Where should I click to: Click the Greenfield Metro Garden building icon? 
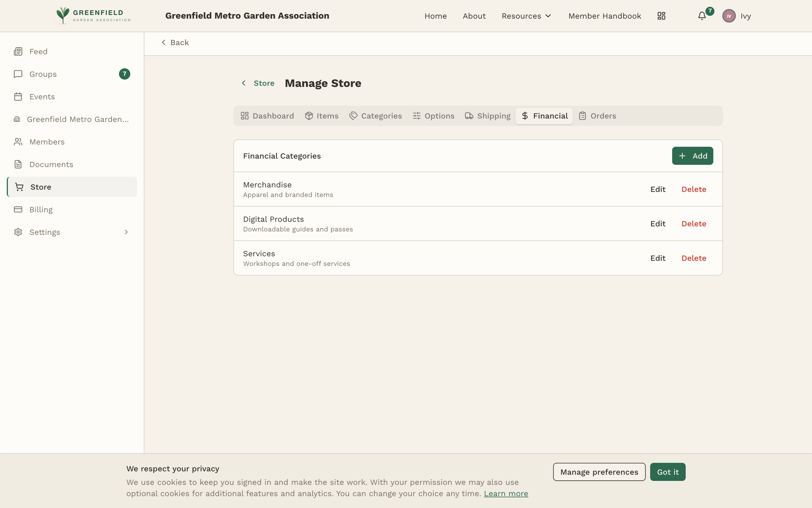17,119
